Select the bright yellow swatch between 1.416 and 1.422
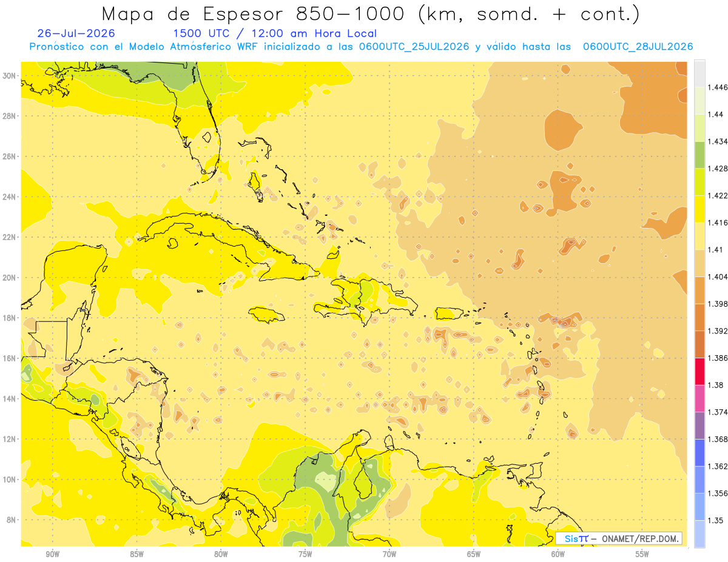The height and width of the screenshot is (562, 728). click(699, 209)
